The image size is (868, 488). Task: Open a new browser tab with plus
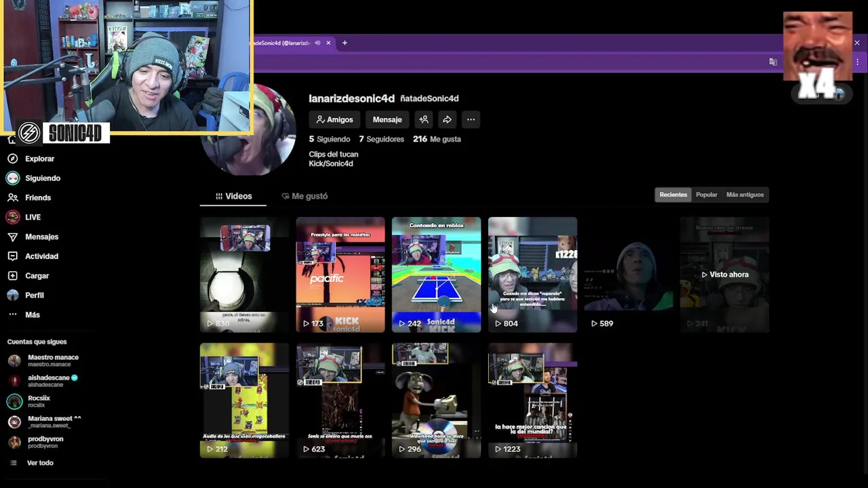[344, 43]
